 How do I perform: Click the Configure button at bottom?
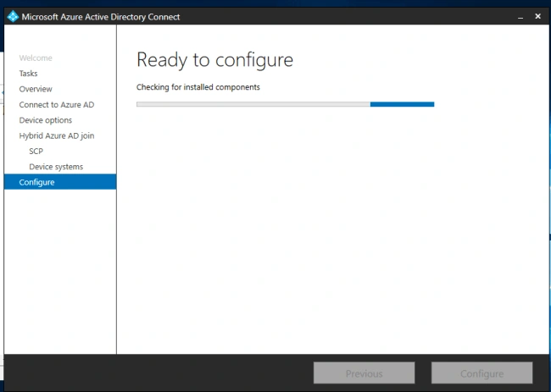click(x=481, y=373)
